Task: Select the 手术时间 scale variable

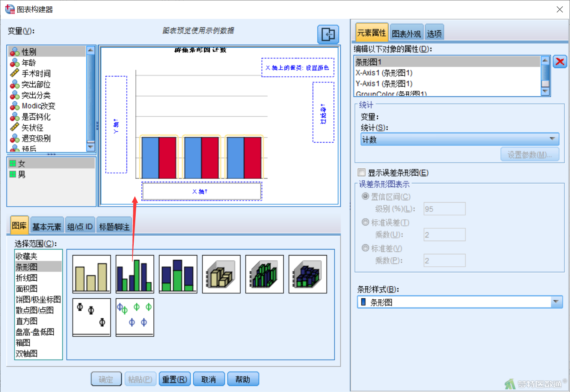Action: (x=47, y=73)
